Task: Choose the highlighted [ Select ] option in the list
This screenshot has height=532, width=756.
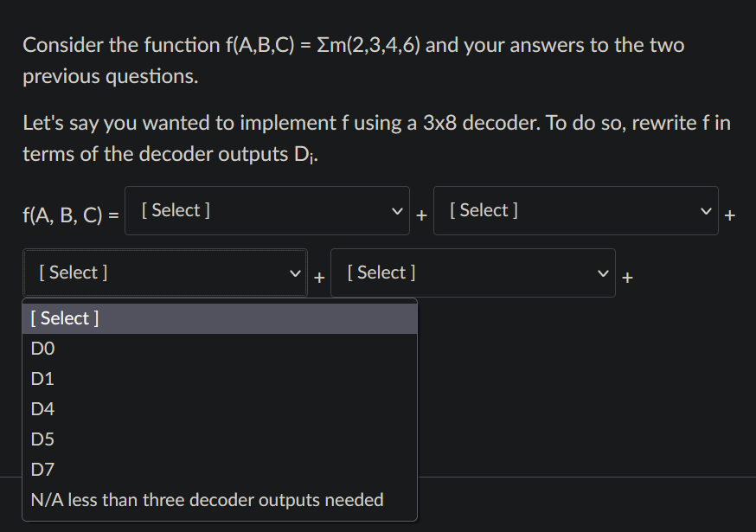Action: coord(220,318)
